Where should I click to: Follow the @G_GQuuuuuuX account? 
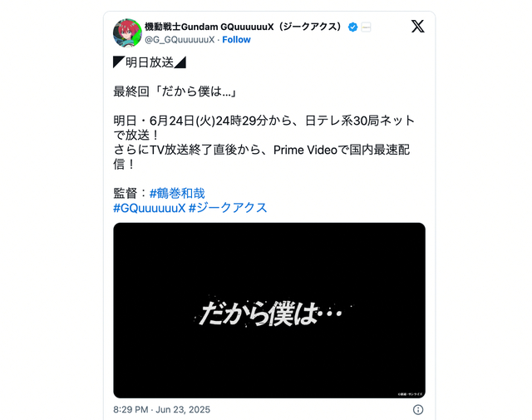pos(236,40)
